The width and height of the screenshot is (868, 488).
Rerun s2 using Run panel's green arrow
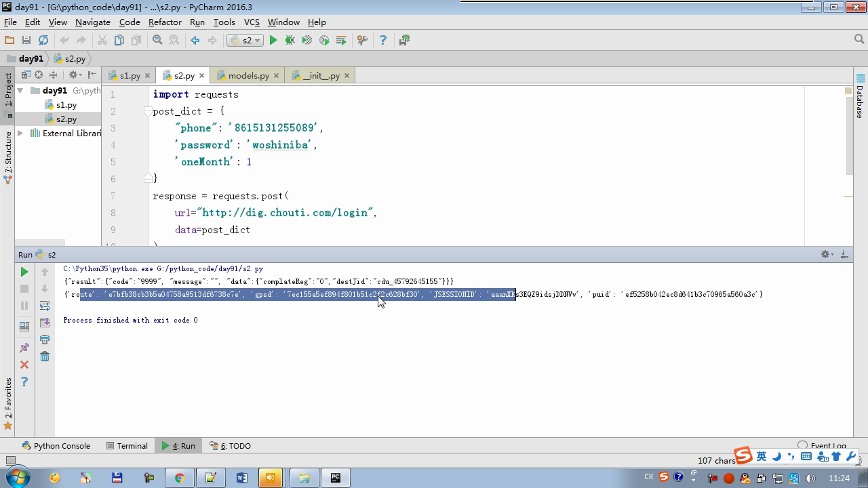pyautogui.click(x=24, y=272)
